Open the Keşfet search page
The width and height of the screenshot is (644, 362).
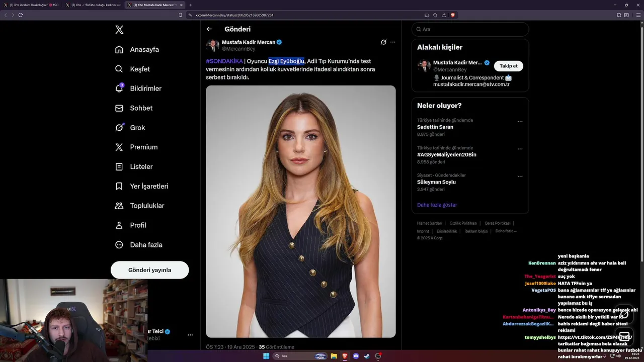click(x=132, y=69)
